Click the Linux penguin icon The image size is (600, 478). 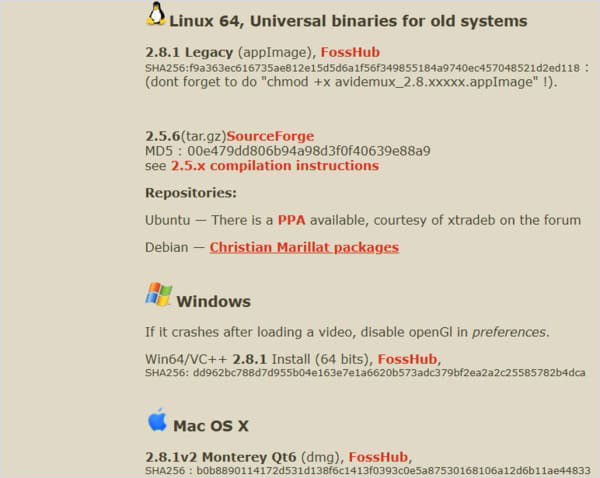click(156, 14)
